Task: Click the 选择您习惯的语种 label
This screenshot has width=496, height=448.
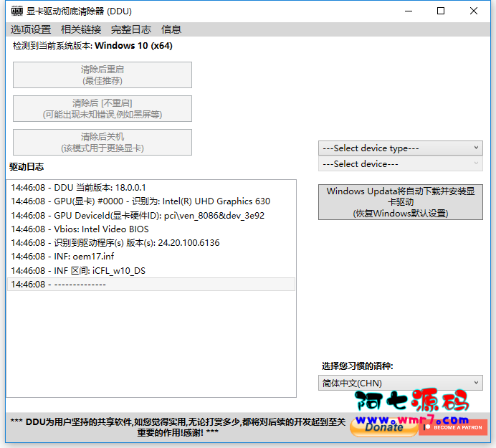Action: pos(358,366)
